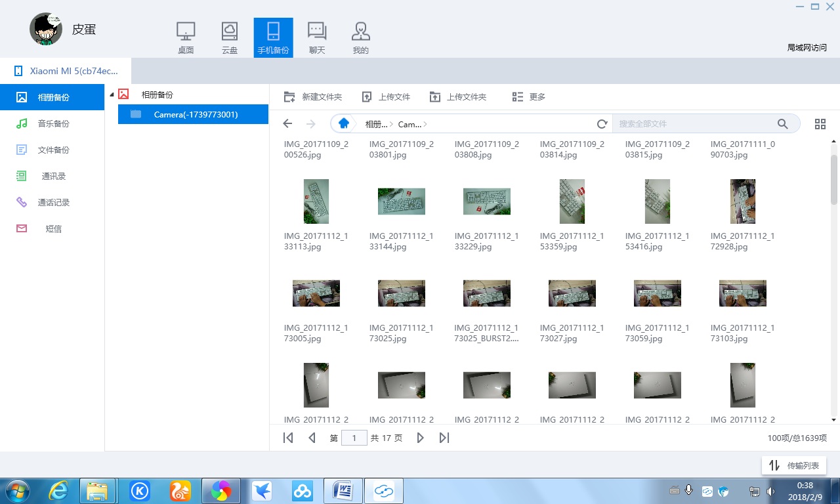Image resolution: width=840 pixels, height=504 pixels.
Task: Switch view with the grid icon
Action: (x=820, y=123)
